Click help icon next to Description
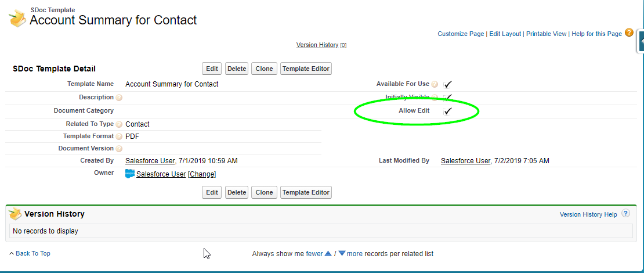644x273 pixels. [119, 98]
